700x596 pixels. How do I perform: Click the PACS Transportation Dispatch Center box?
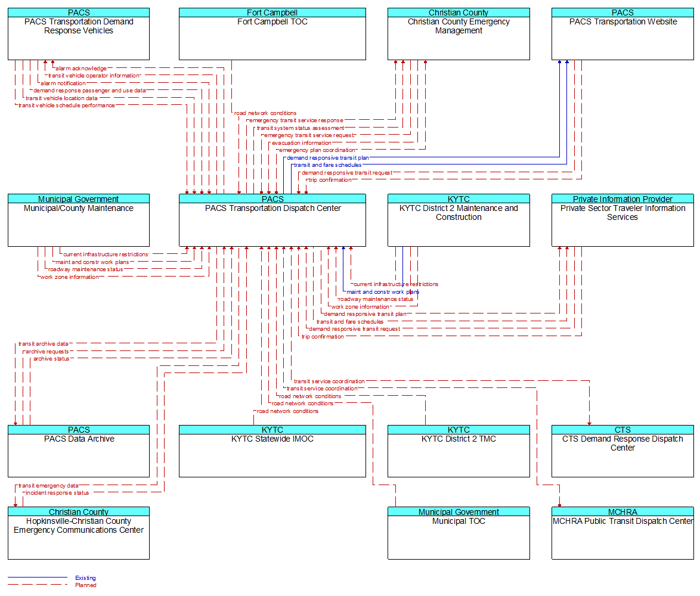point(272,221)
